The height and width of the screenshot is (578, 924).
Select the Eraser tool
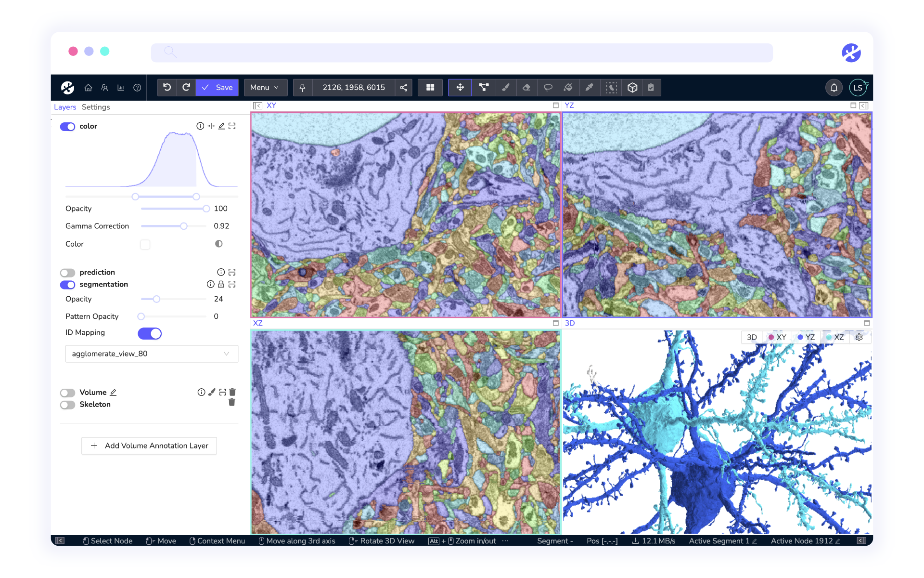tap(526, 87)
